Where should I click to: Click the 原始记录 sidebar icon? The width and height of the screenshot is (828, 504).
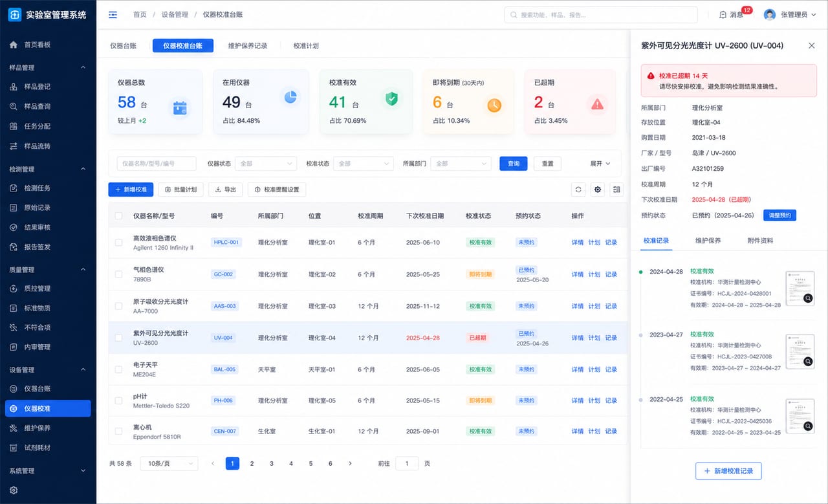[14, 208]
